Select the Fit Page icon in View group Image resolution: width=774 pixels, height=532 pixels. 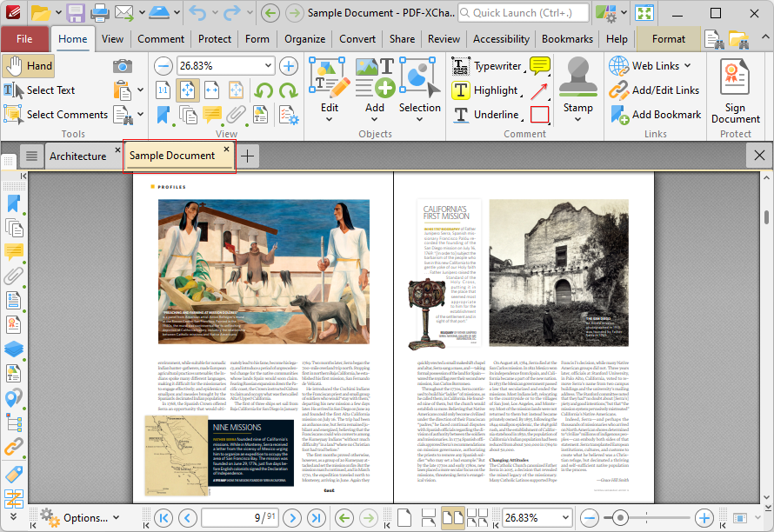click(188, 90)
